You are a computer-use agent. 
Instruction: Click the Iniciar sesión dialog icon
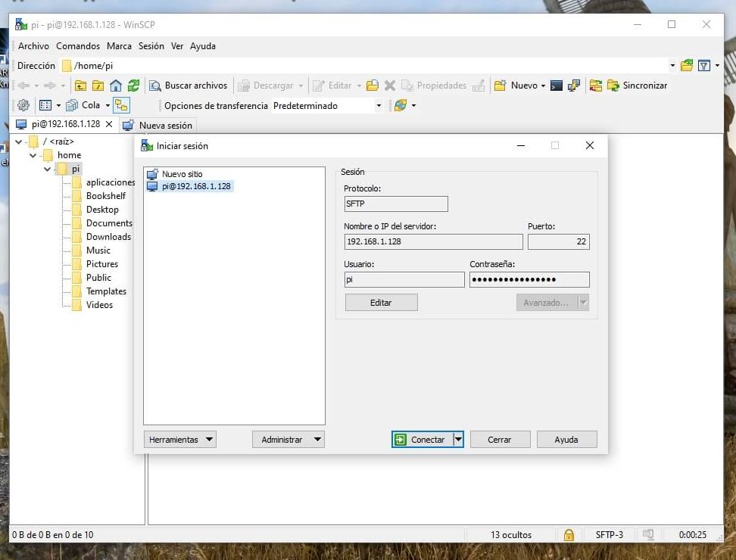point(146,145)
